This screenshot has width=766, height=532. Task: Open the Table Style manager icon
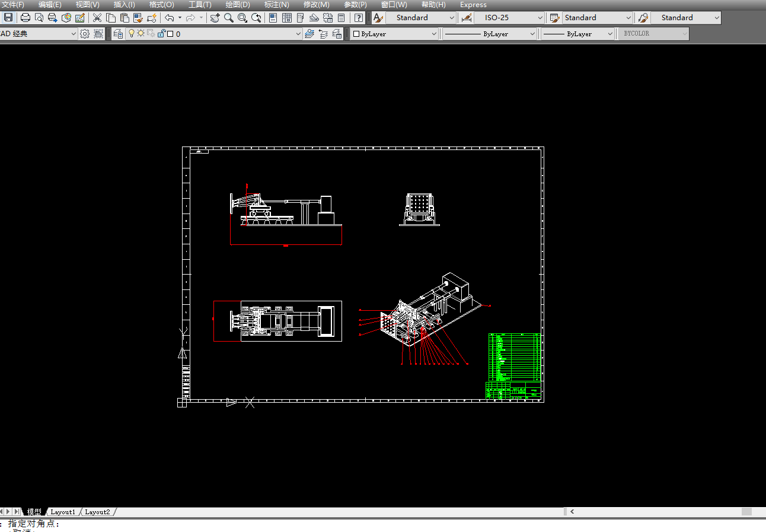pos(555,18)
